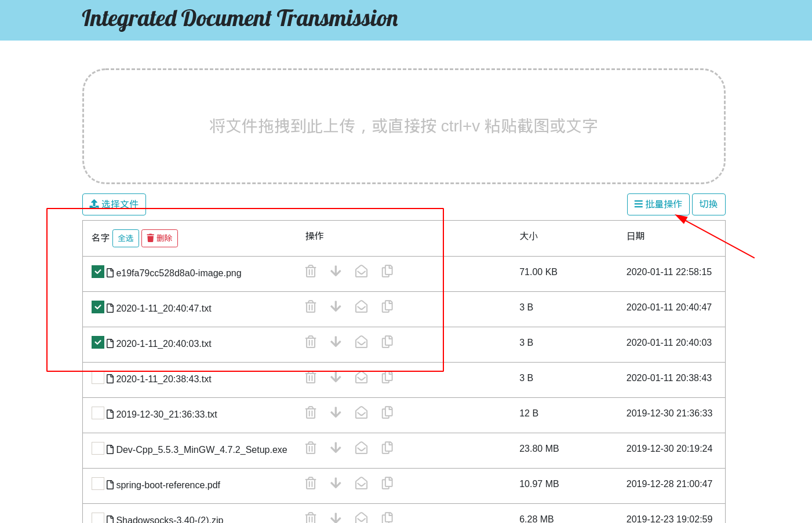Click envelope icon for spring-boot-reference.pdf

point(361,483)
